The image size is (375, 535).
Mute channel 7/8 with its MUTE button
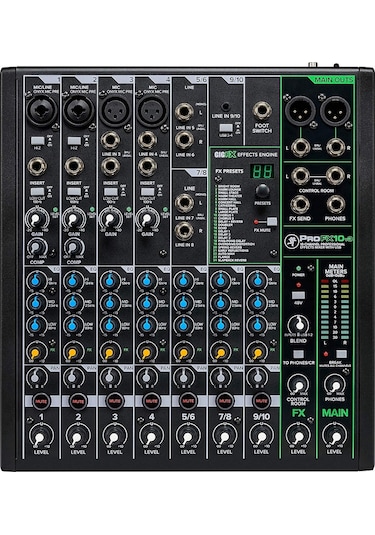coord(225,401)
